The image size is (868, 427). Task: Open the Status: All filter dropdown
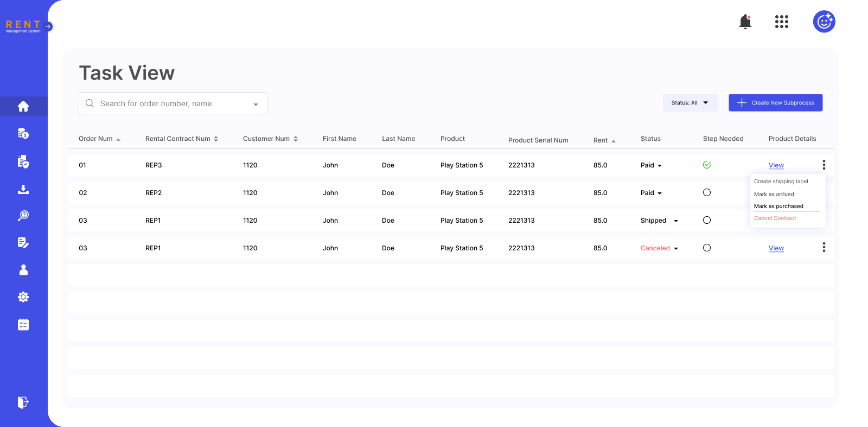tap(690, 103)
